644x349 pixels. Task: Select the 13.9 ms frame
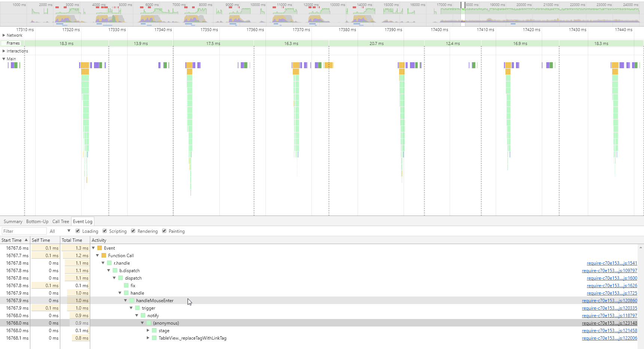click(141, 43)
